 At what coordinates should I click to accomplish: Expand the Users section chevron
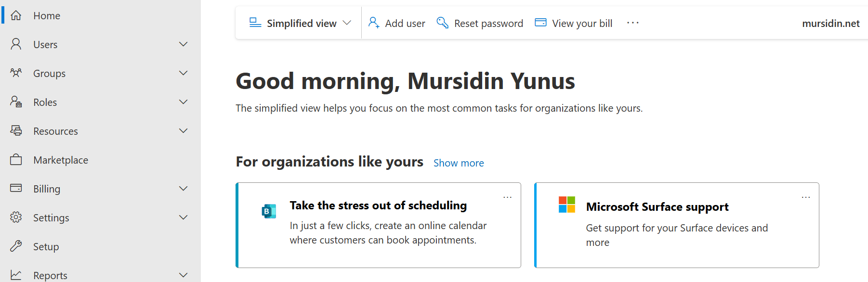(183, 44)
